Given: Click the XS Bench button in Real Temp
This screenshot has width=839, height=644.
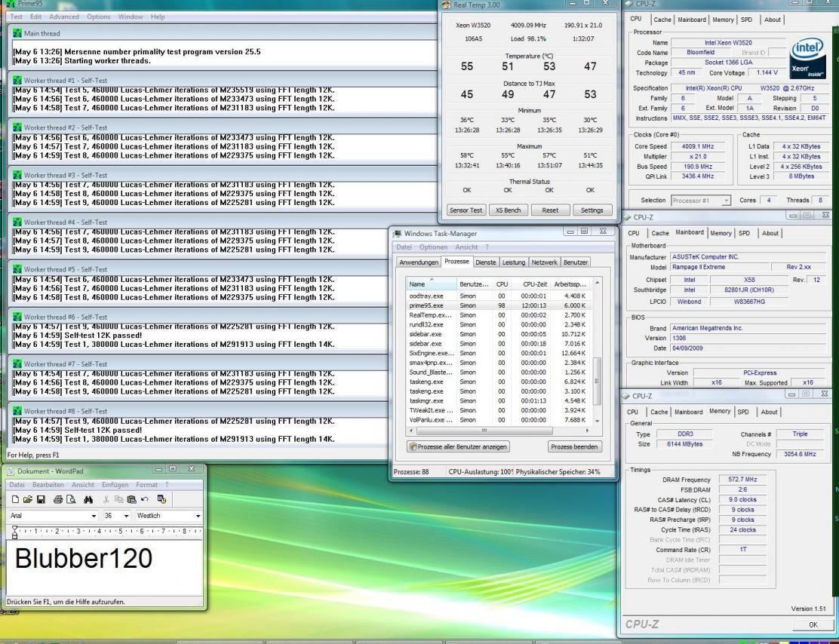Looking at the screenshot, I should point(509,210).
